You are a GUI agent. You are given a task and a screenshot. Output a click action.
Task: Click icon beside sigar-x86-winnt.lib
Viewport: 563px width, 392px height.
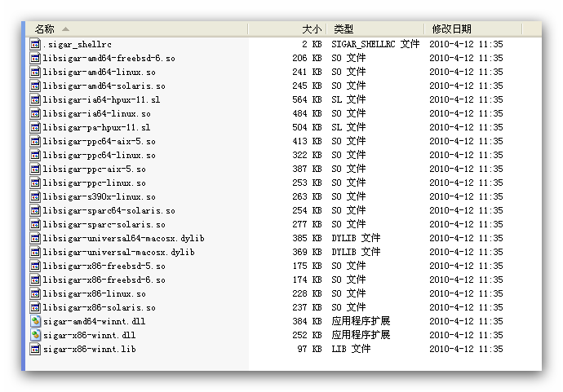(35, 349)
